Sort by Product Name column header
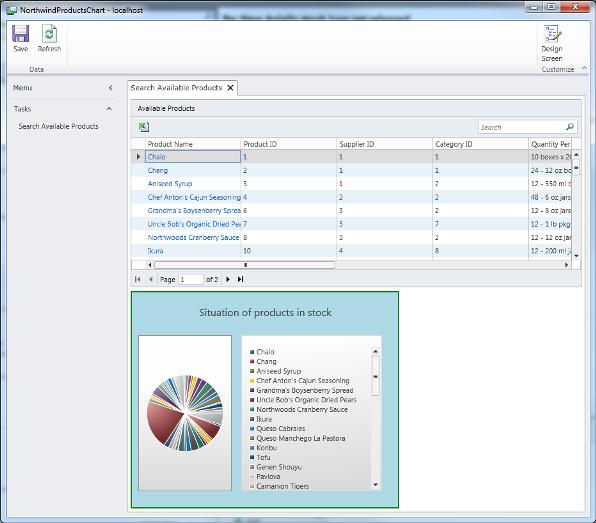The image size is (596, 523). point(193,144)
